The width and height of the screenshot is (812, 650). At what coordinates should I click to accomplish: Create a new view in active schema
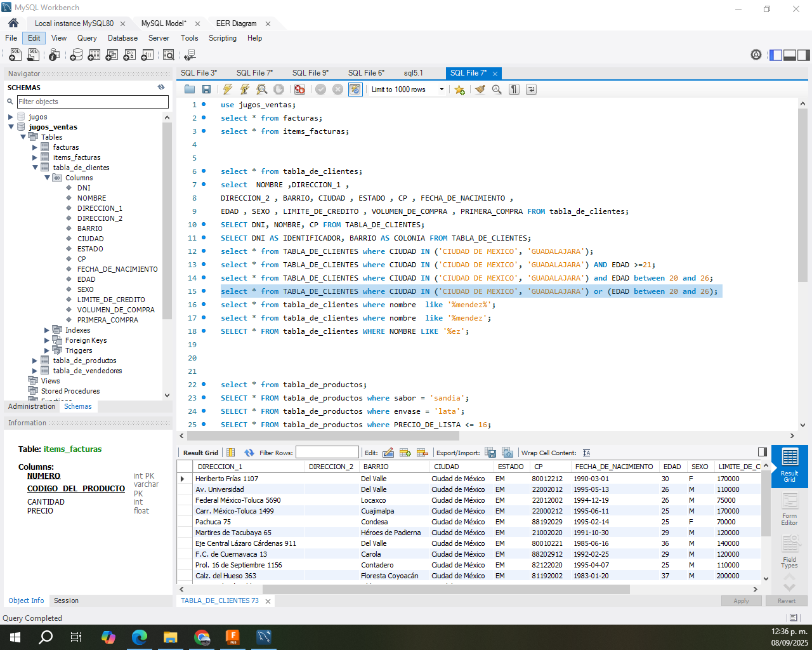point(112,55)
